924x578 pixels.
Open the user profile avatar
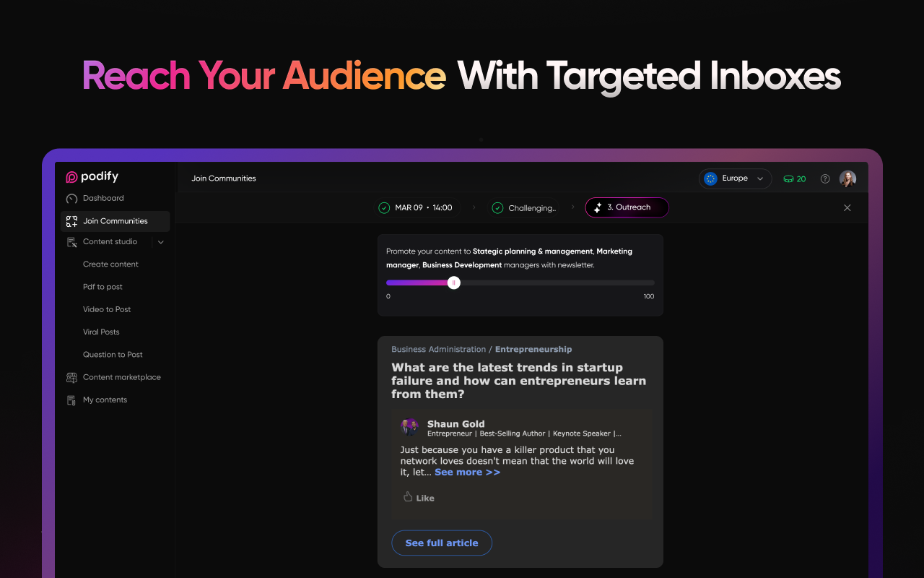(x=847, y=178)
